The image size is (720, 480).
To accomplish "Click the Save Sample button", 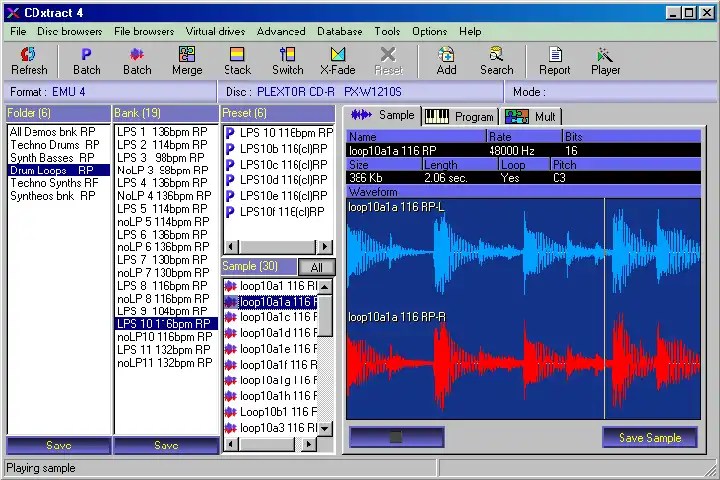I will coord(650,437).
